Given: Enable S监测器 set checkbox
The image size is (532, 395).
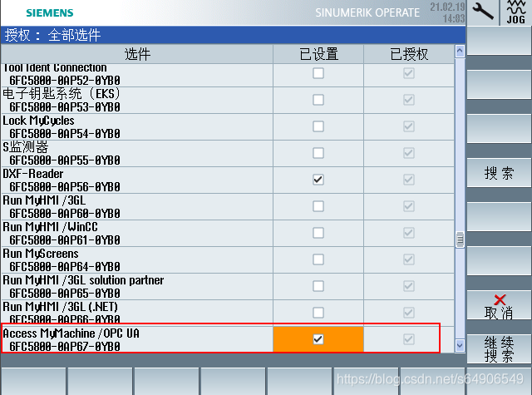Looking at the screenshot, I should pos(318,153).
